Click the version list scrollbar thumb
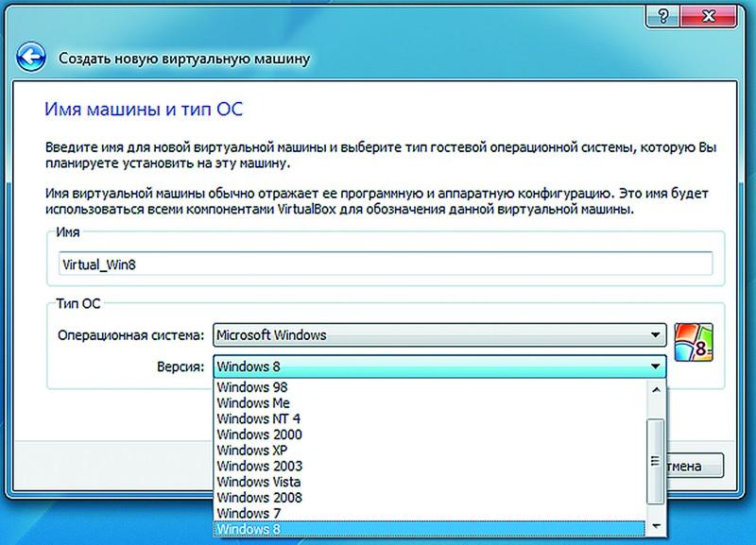The height and width of the screenshot is (545, 756). (655, 461)
